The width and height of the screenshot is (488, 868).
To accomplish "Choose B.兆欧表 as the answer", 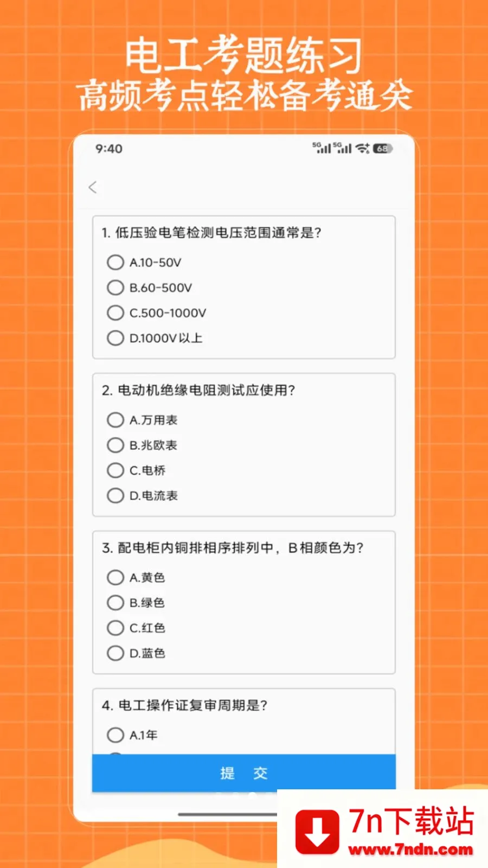I will 115,445.
